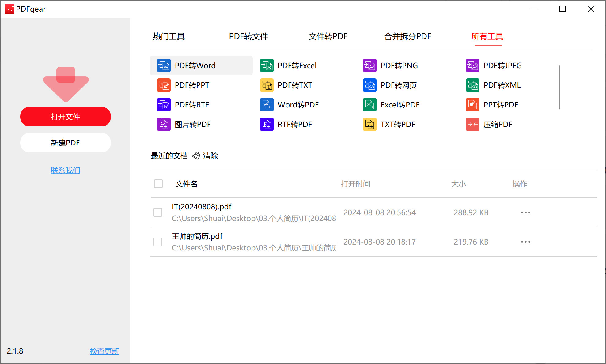Open the 图片转PDF icon
606x364 pixels.
164,124
